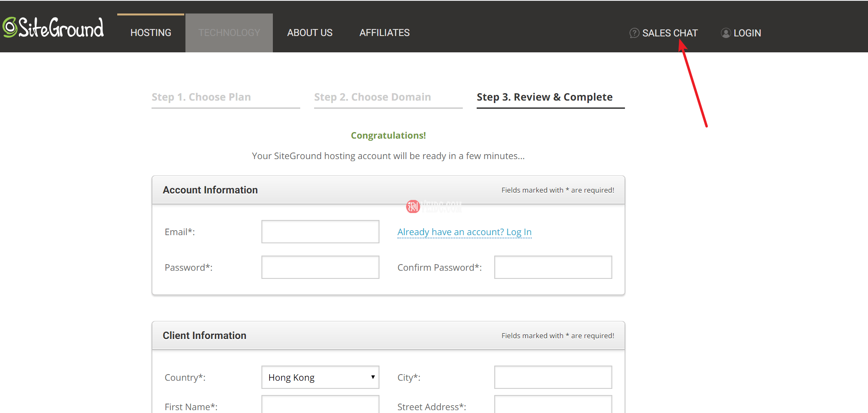
Task: Expand the Country dropdown showing Hong Kong
Action: [320, 377]
